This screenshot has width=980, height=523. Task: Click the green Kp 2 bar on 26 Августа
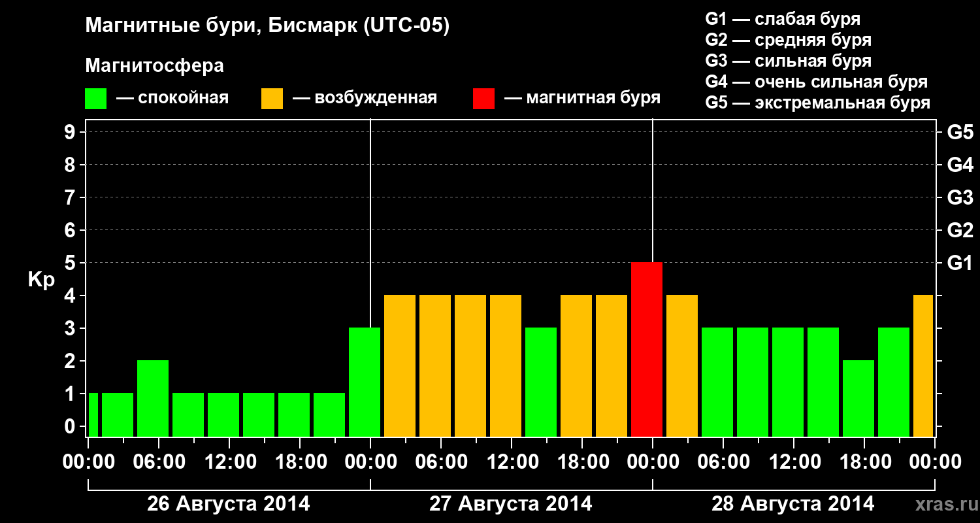tap(153, 398)
